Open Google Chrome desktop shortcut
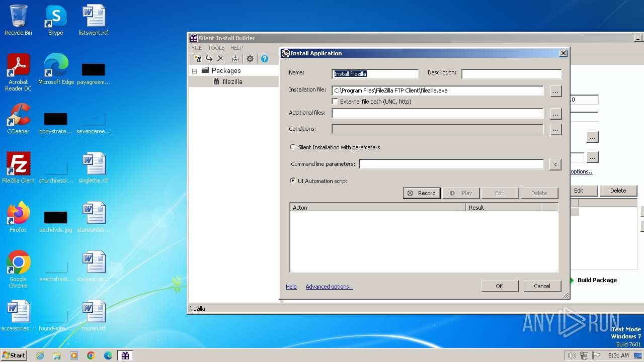The height and width of the screenshot is (362, 644). [x=18, y=269]
